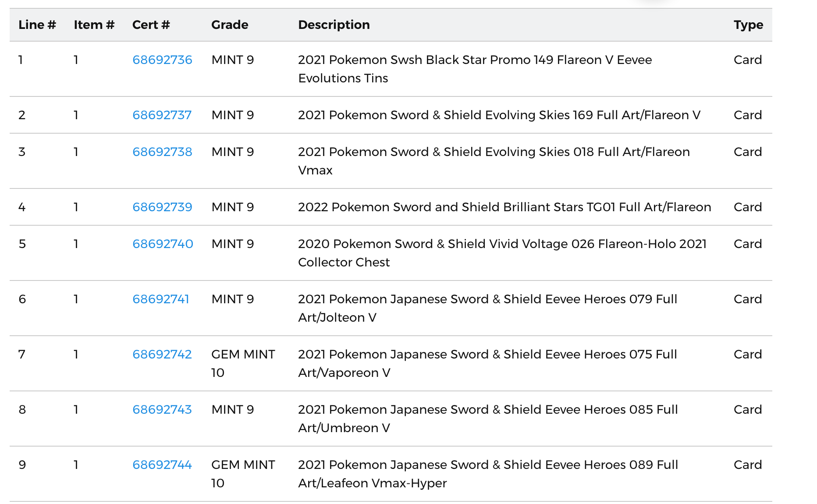
Task: Click the Description column header
Action: (334, 25)
